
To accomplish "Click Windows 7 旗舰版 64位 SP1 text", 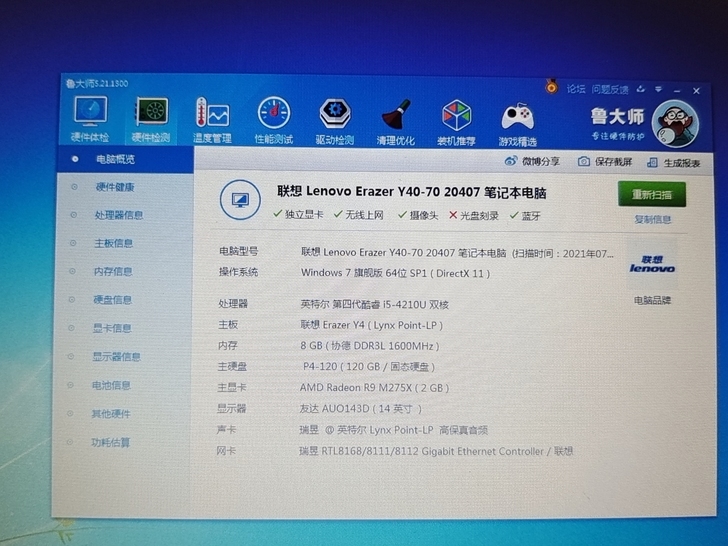I will click(396, 273).
